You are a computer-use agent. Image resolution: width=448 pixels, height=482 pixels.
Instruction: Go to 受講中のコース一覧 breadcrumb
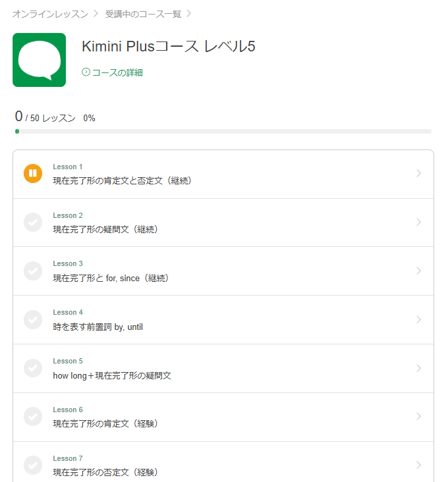tap(142, 13)
